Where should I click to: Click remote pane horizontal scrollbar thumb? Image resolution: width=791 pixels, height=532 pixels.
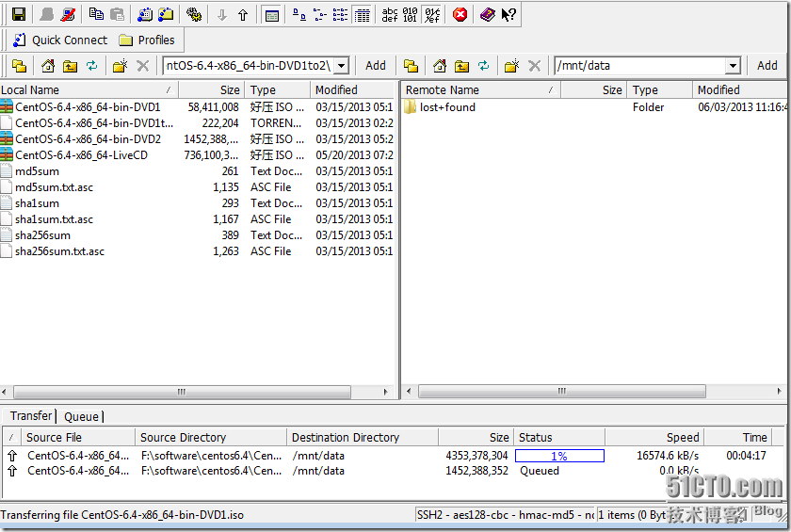(x=562, y=392)
